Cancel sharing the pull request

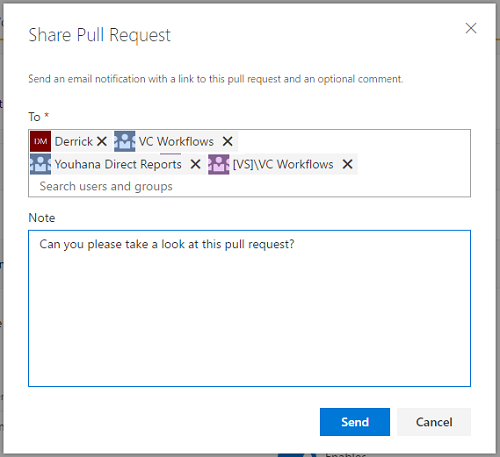click(x=434, y=422)
